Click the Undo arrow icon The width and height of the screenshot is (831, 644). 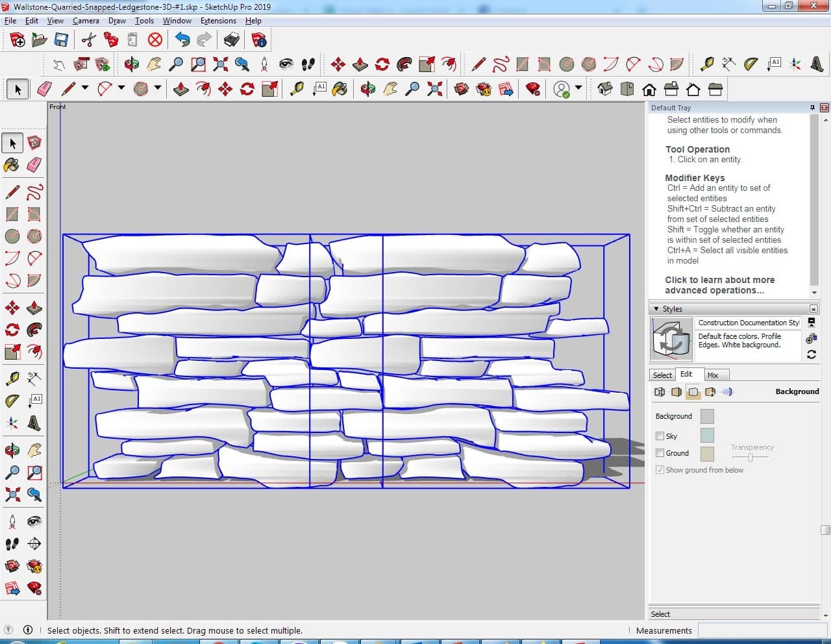[x=182, y=40]
